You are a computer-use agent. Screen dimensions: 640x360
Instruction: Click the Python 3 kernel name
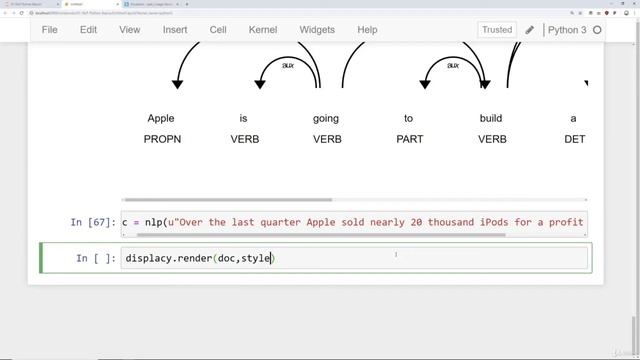(567, 30)
